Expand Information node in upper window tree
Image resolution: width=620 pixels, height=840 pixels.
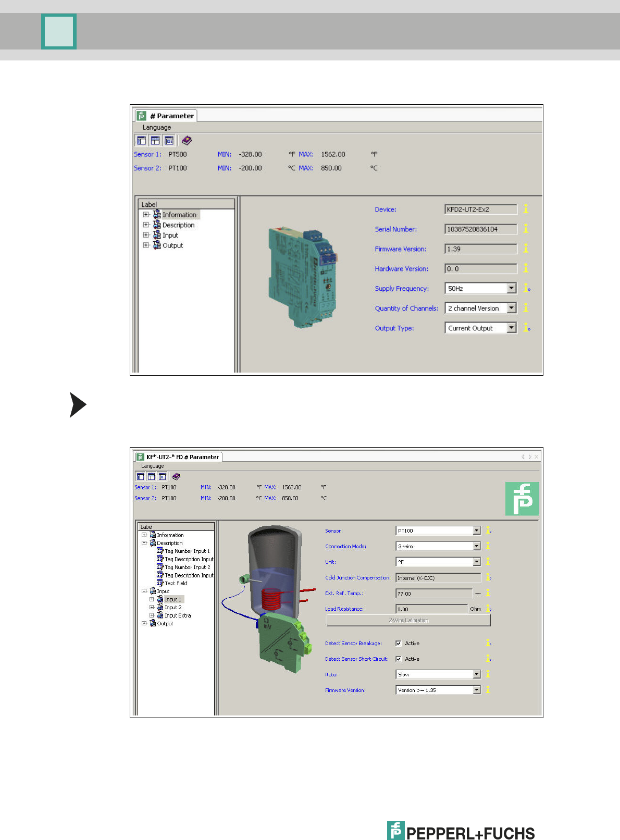click(146, 215)
